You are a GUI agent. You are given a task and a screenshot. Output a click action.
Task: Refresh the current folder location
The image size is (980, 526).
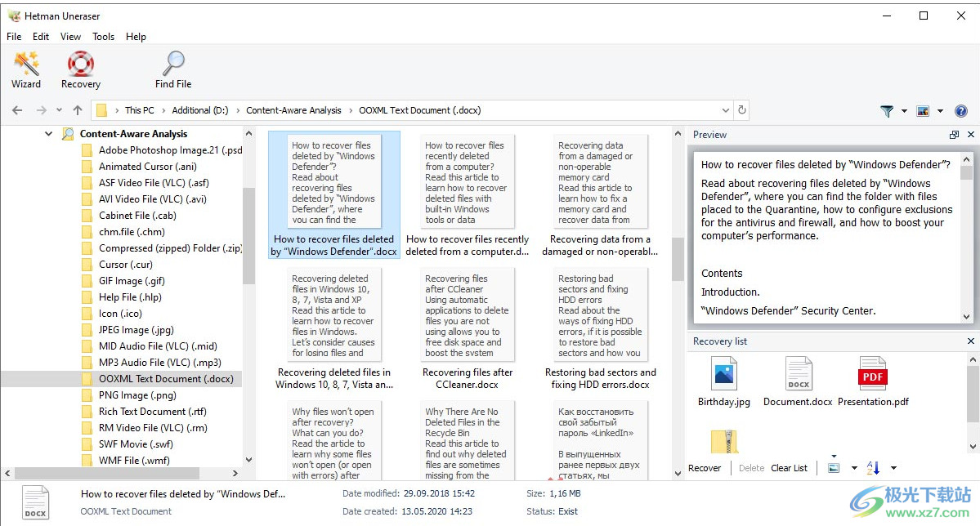tap(742, 110)
